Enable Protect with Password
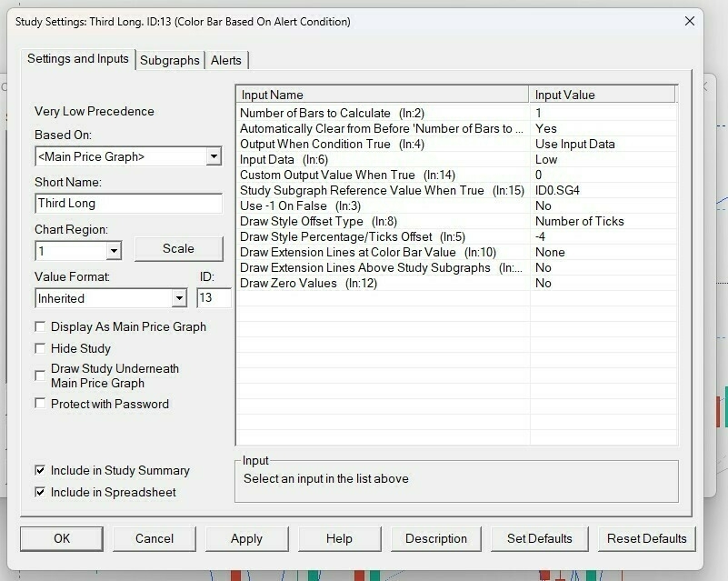 coord(40,404)
